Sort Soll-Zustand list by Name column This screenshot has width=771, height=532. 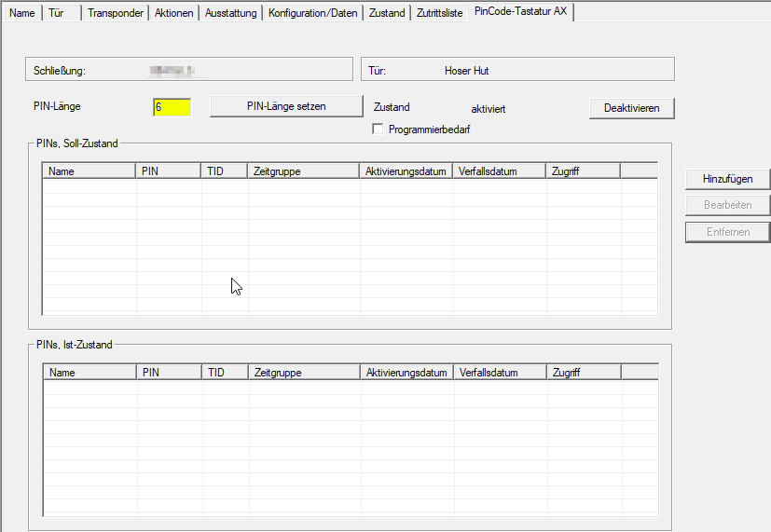[89, 171]
